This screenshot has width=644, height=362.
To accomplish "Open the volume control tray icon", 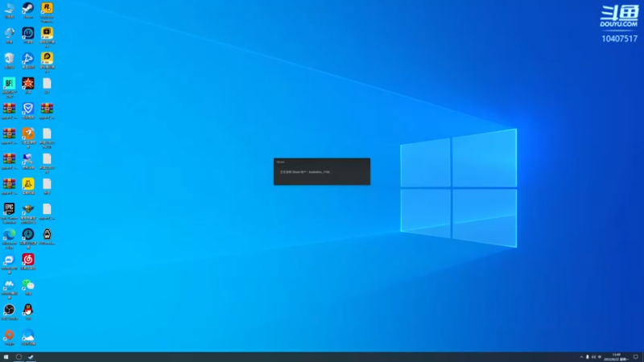I will click(593, 357).
